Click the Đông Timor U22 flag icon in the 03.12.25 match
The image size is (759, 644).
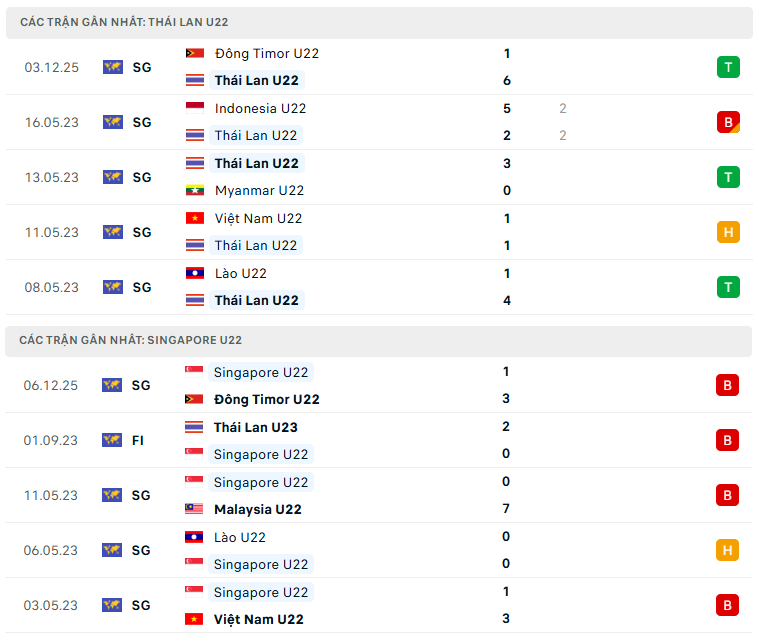(195, 53)
